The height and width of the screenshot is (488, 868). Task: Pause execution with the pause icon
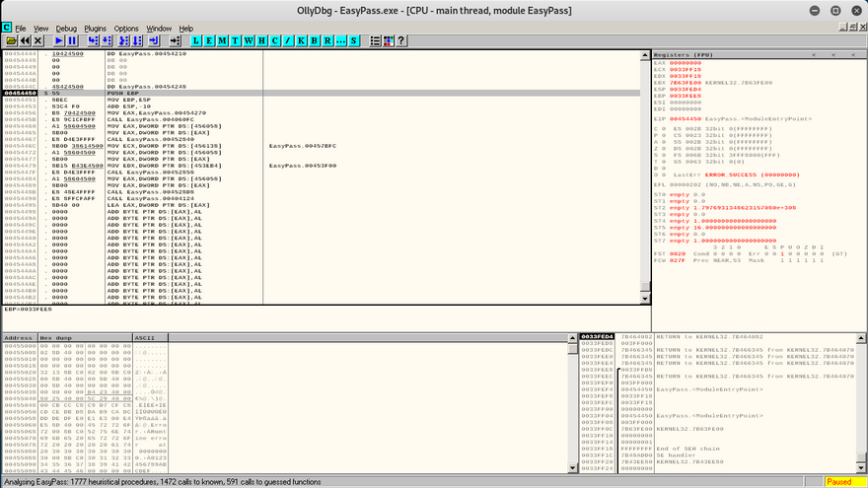[72, 41]
